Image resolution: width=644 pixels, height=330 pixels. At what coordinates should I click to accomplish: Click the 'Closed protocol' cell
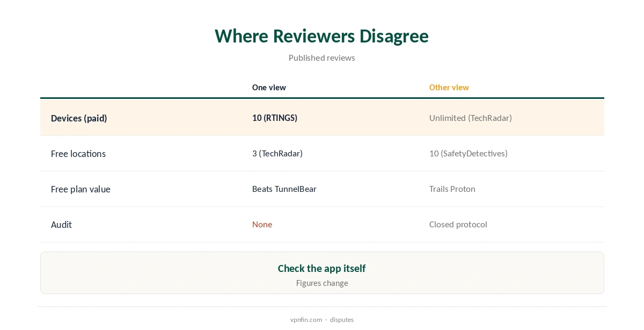point(458,224)
